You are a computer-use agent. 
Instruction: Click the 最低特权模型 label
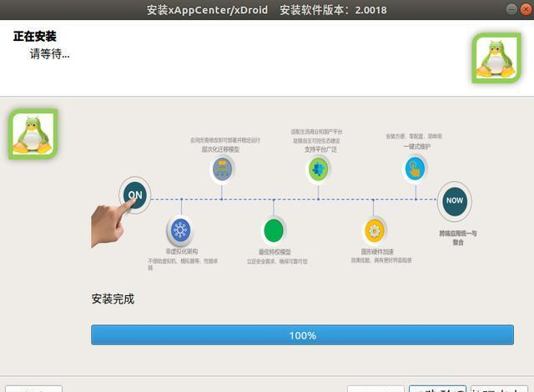(275, 252)
